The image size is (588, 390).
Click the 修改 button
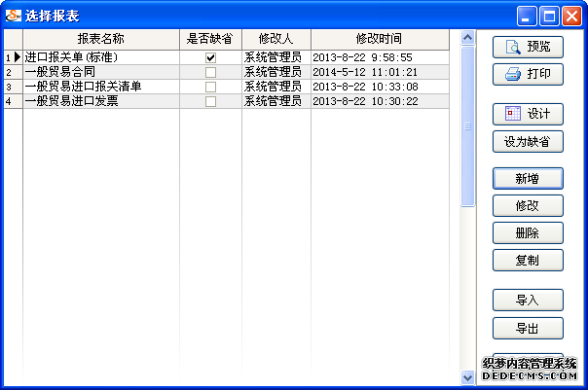[528, 205]
